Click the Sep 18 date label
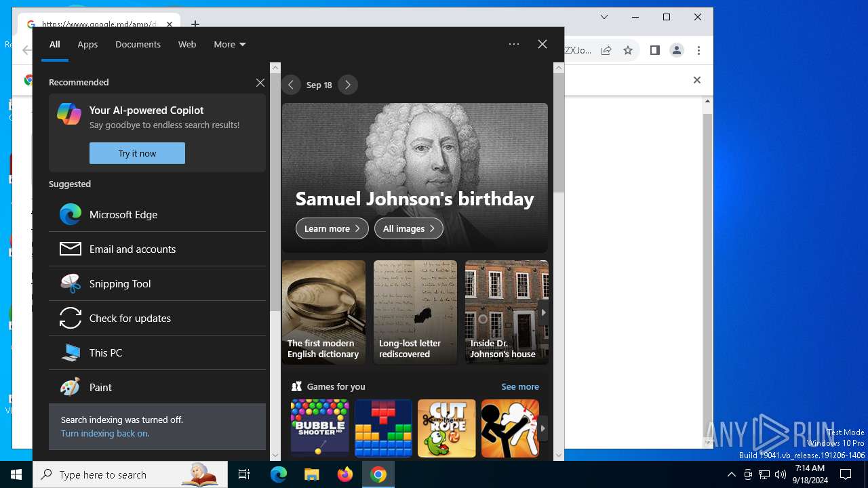This screenshot has height=488, width=868. click(319, 85)
